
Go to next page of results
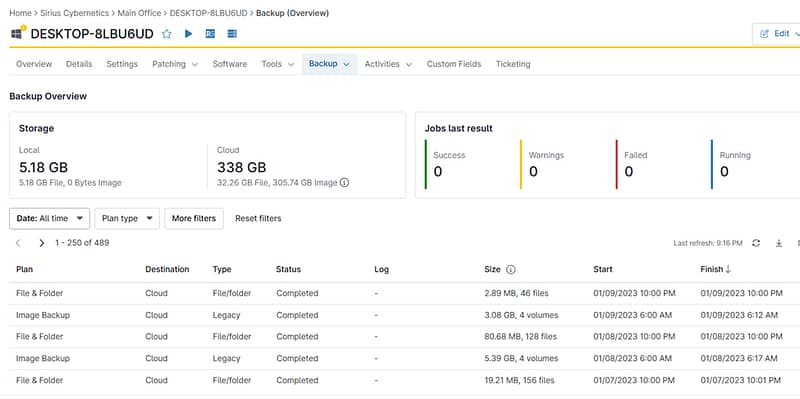41,243
